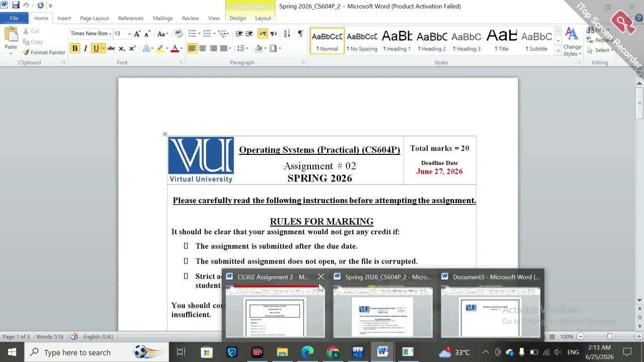This screenshot has height=362, width=644.
Task: Switch to the Mailings tab
Action: pos(163,18)
